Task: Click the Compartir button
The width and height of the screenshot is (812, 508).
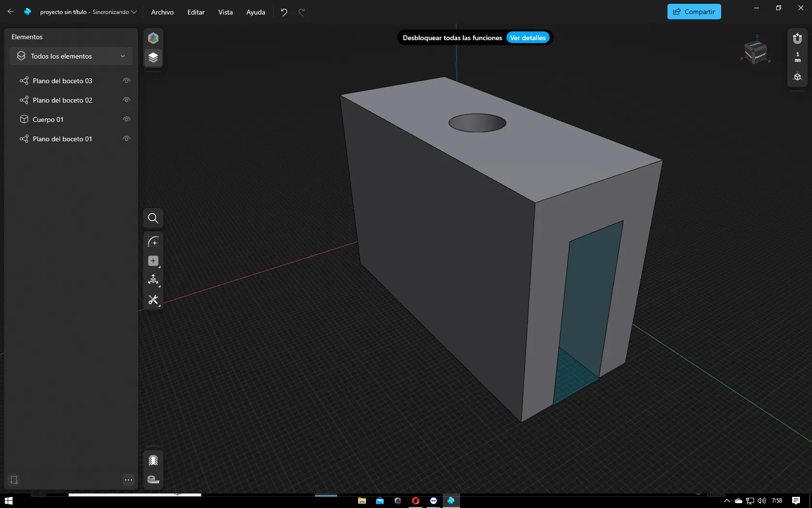Action: tap(694, 12)
